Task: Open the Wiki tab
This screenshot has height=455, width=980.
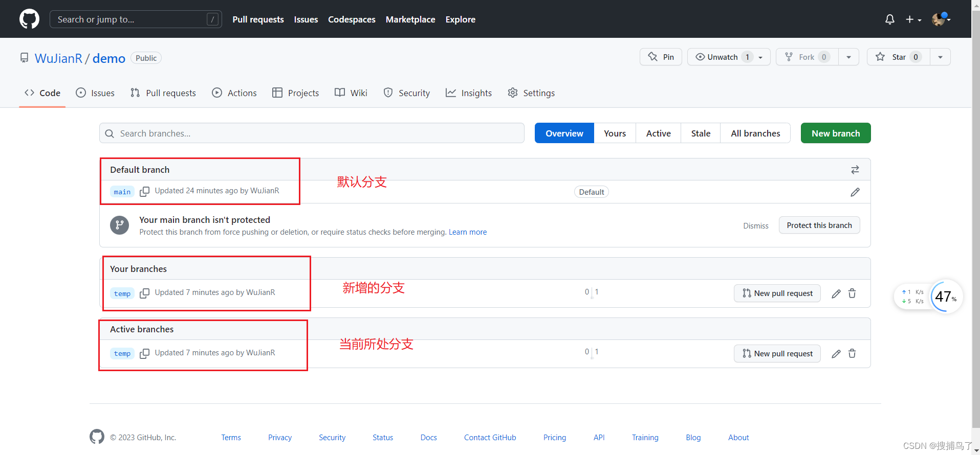Action: (x=351, y=93)
